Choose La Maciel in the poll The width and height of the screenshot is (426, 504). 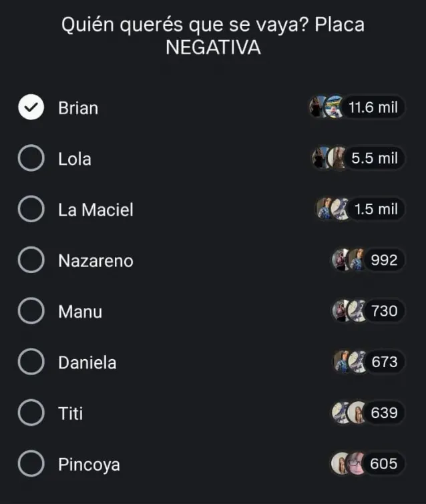tap(31, 210)
